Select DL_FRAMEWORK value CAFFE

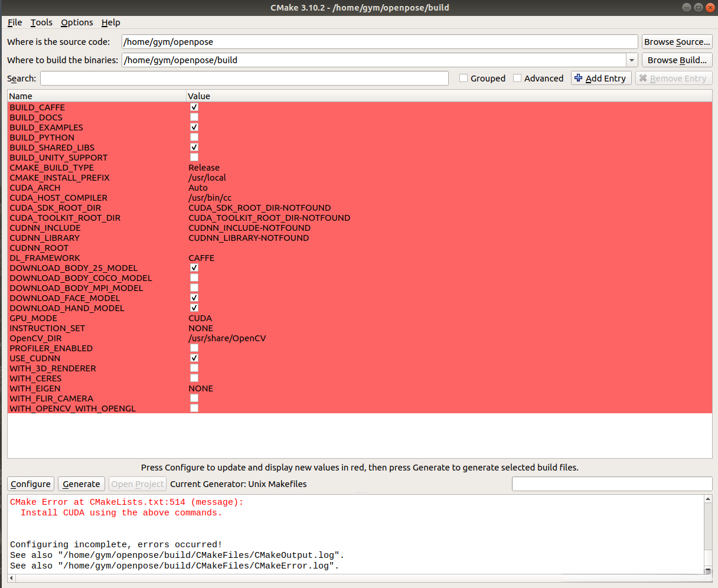point(201,258)
